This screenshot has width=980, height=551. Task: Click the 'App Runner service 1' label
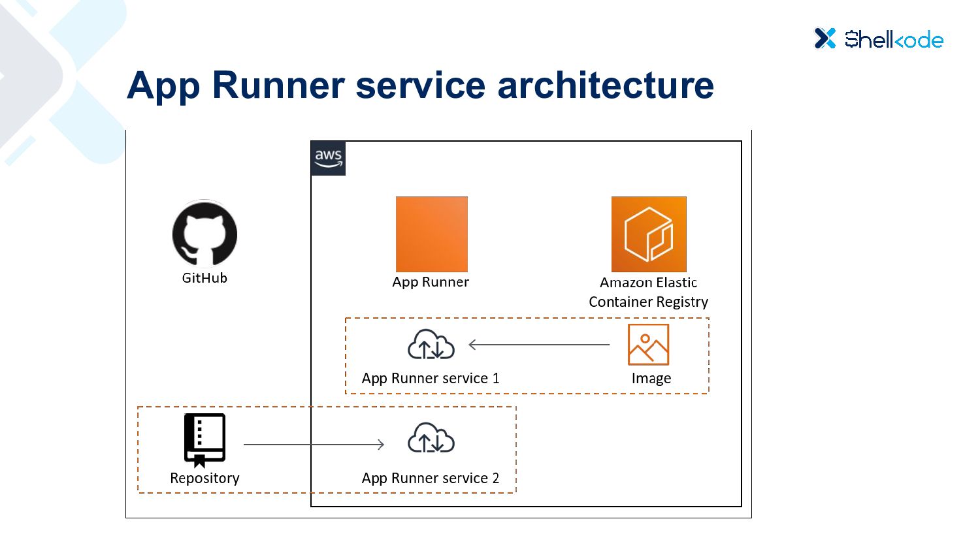431,379
